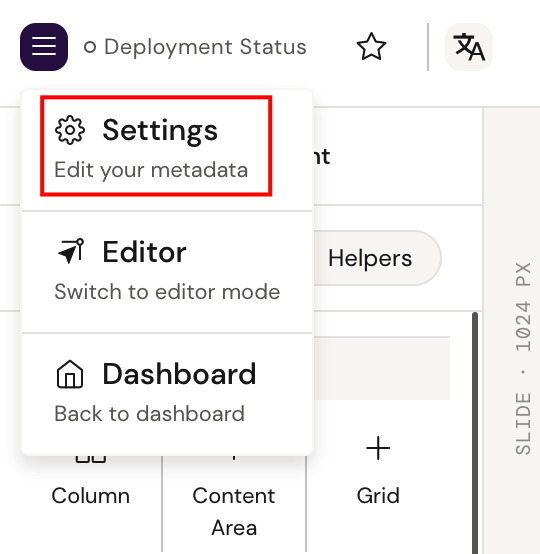540x554 pixels.
Task: Click the Deployment Status title text
Action: click(205, 47)
